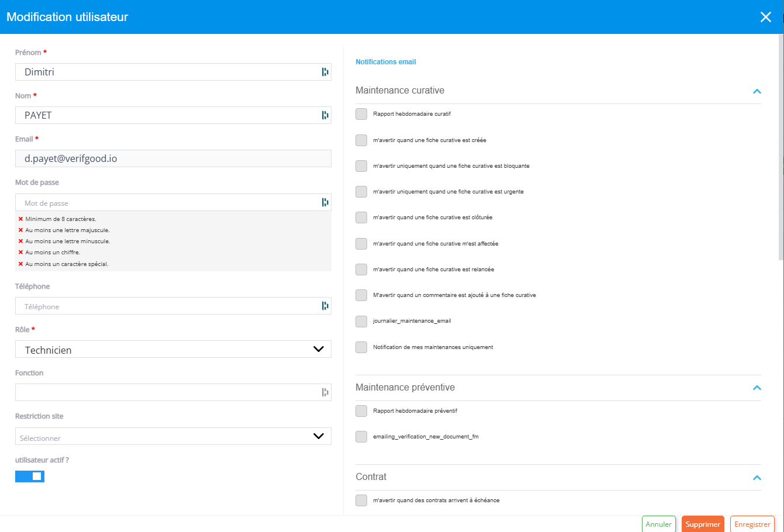This screenshot has height=532, width=784.
Task: Click the password manager icon in Téléphone field
Action: (x=325, y=306)
